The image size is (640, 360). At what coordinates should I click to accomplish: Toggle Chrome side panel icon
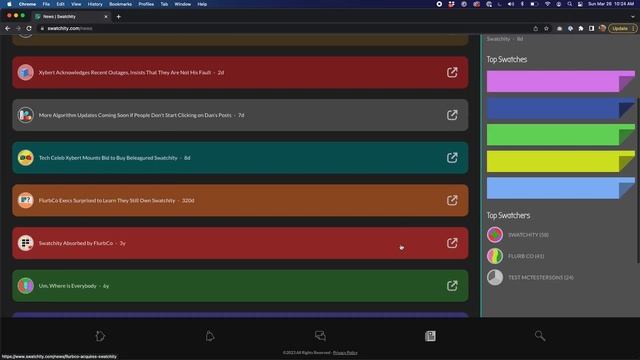591,29
